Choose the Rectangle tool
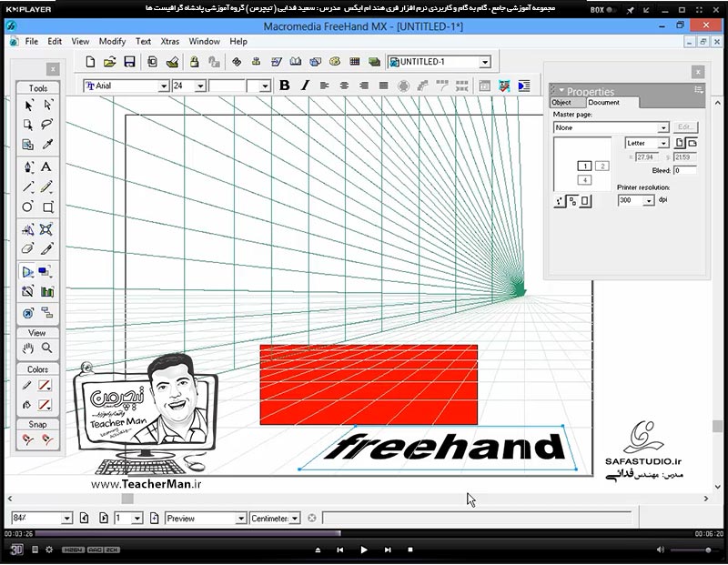Image resolution: width=728 pixels, height=565 pixels. [x=47, y=207]
